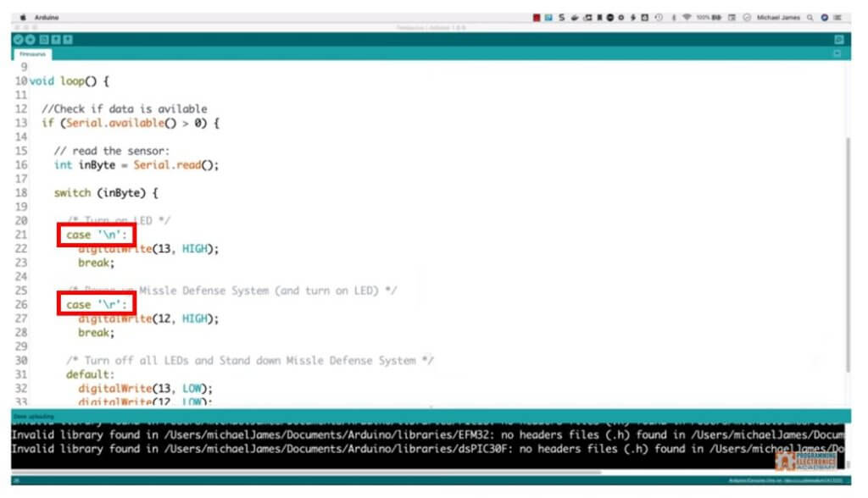Create a new sketch using the New icon

coord(43,39)
